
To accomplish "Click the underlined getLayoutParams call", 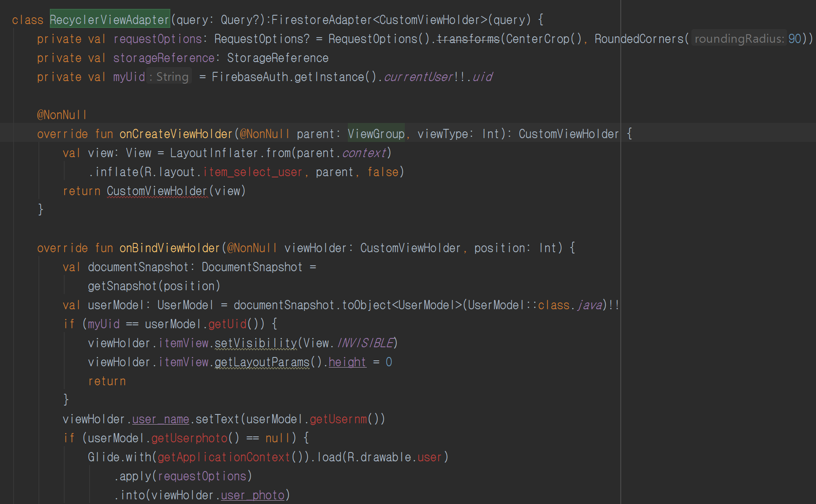I will point(262,362).
